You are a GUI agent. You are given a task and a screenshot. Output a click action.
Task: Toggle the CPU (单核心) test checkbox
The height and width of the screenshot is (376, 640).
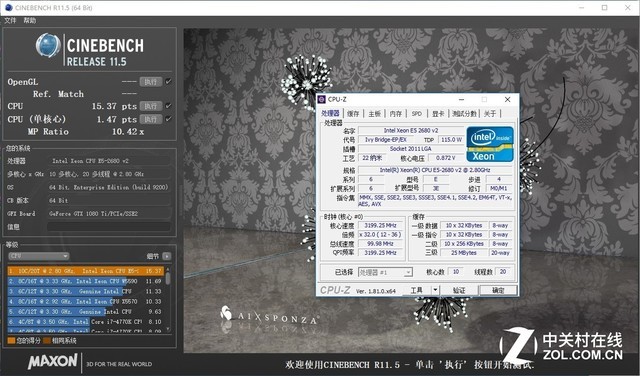click(168, 119)
